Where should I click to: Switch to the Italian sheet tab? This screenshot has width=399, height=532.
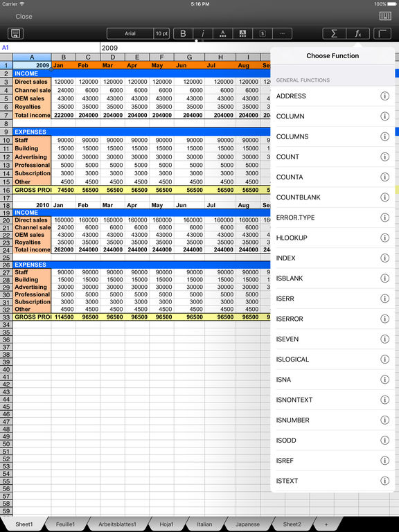[x=204, y=524]
